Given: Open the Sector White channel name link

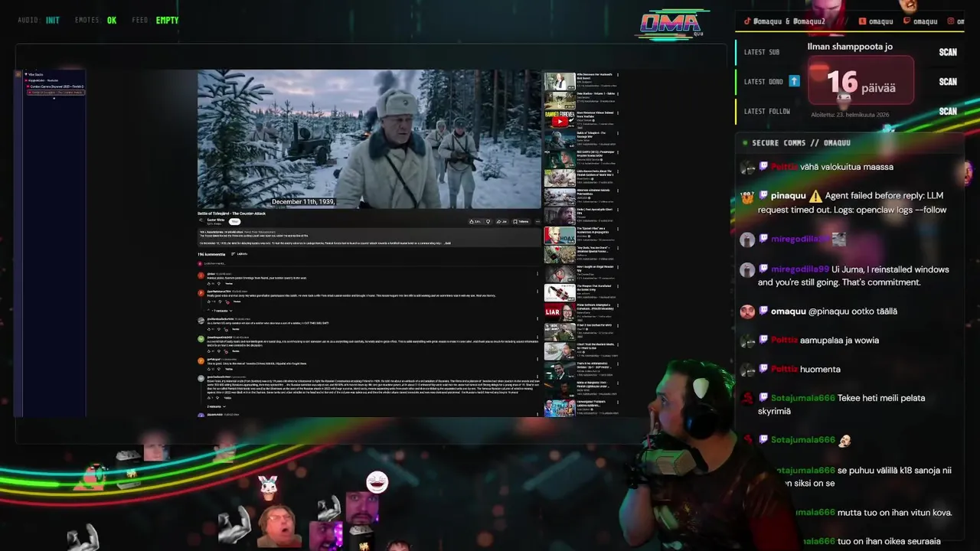Looking at the screenshot, I should tap(216, 220).
